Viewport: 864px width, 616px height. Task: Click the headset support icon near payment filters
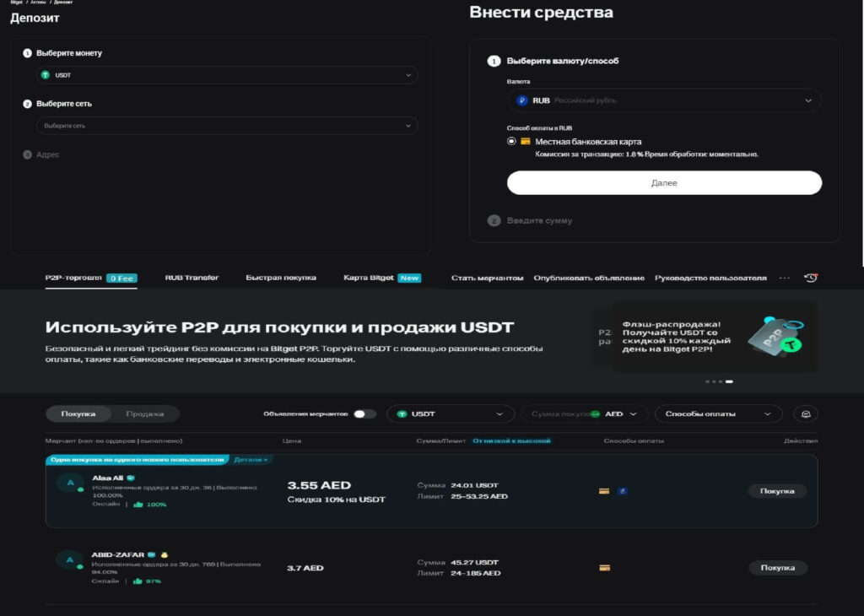tap(805, 413)
